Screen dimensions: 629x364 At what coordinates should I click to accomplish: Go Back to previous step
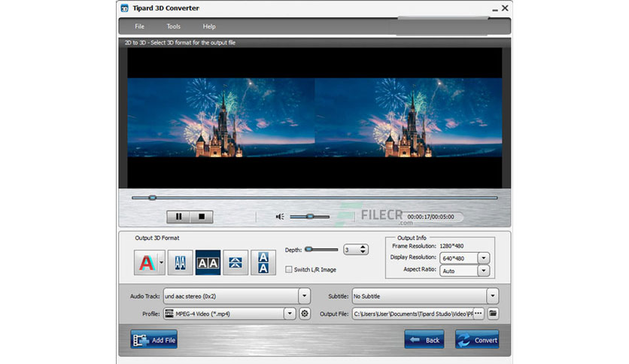(x=424, y=339)
